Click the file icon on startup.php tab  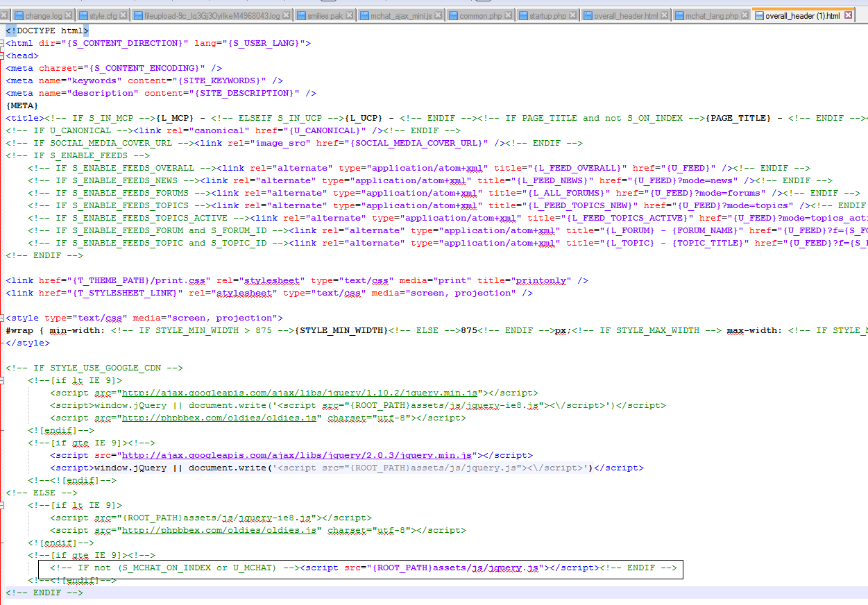click(522, 15)
